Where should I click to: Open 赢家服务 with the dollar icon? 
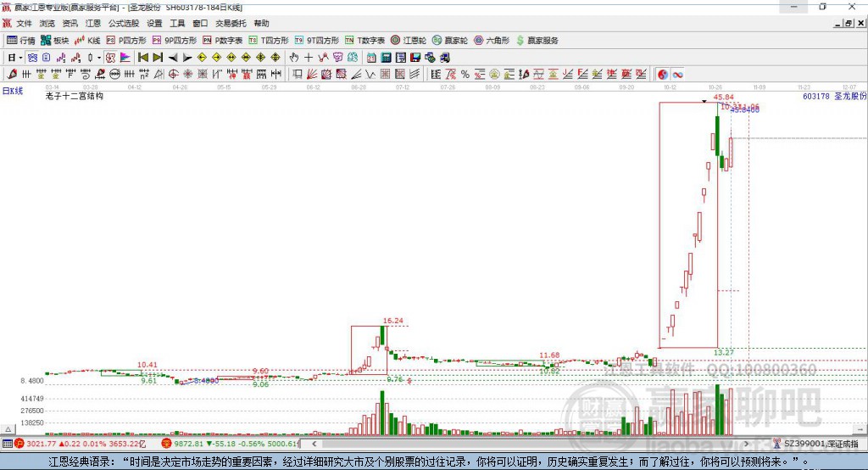(x=537, y=41)
